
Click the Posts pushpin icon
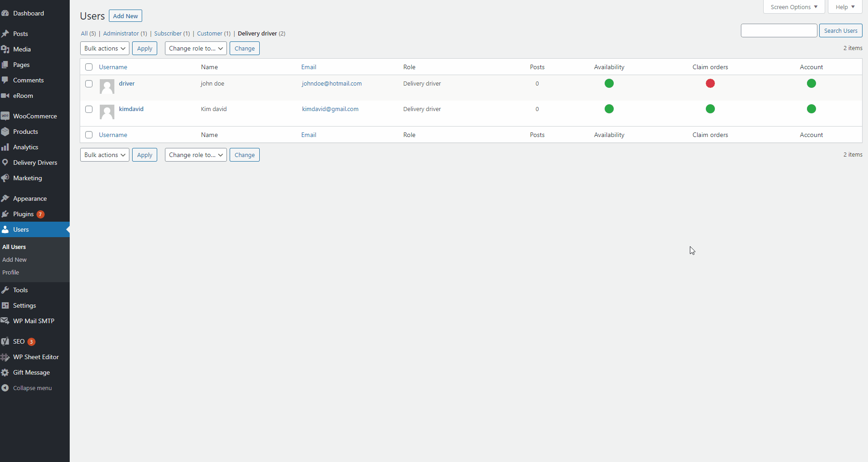[x=5, y=34]
